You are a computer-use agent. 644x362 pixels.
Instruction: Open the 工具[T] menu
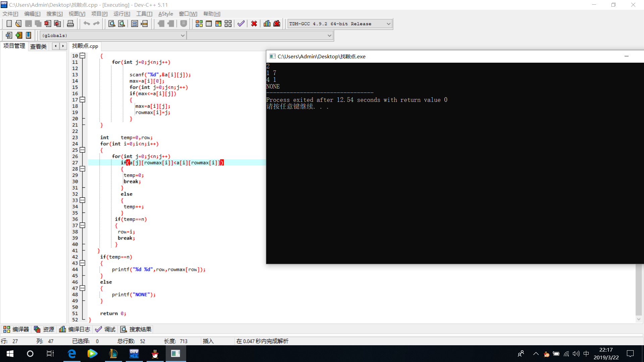point(144,14)
